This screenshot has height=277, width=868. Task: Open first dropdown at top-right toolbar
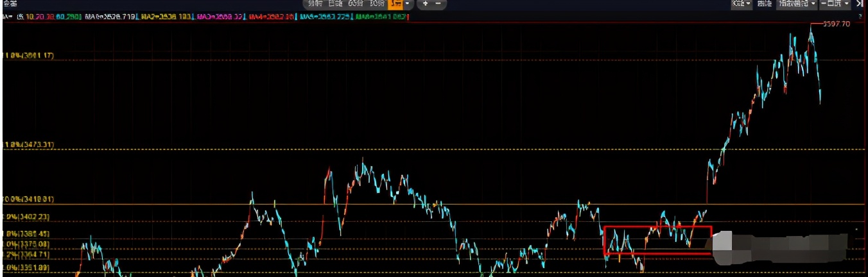742,4
